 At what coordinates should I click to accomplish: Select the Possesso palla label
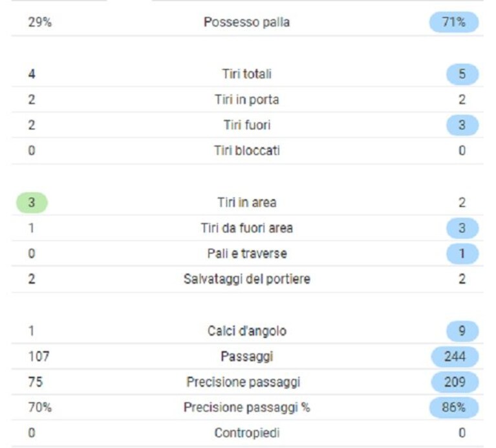pyautogui.click(x=247, y=22)
